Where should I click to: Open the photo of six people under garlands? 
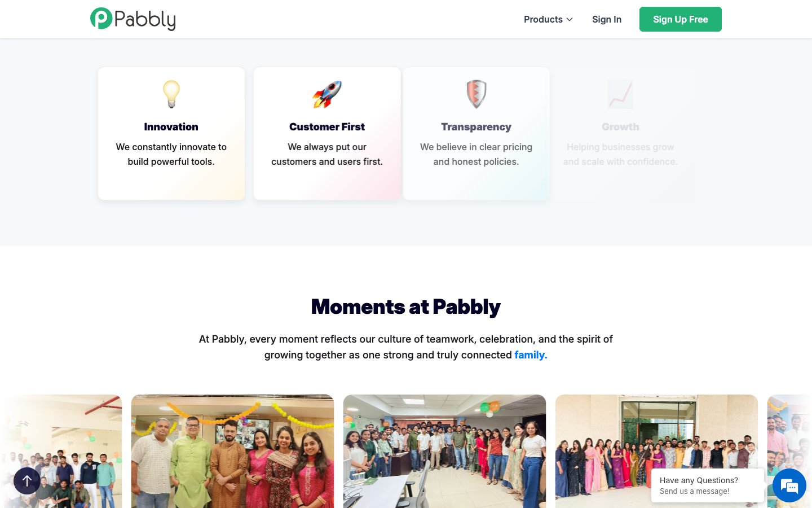232,451
